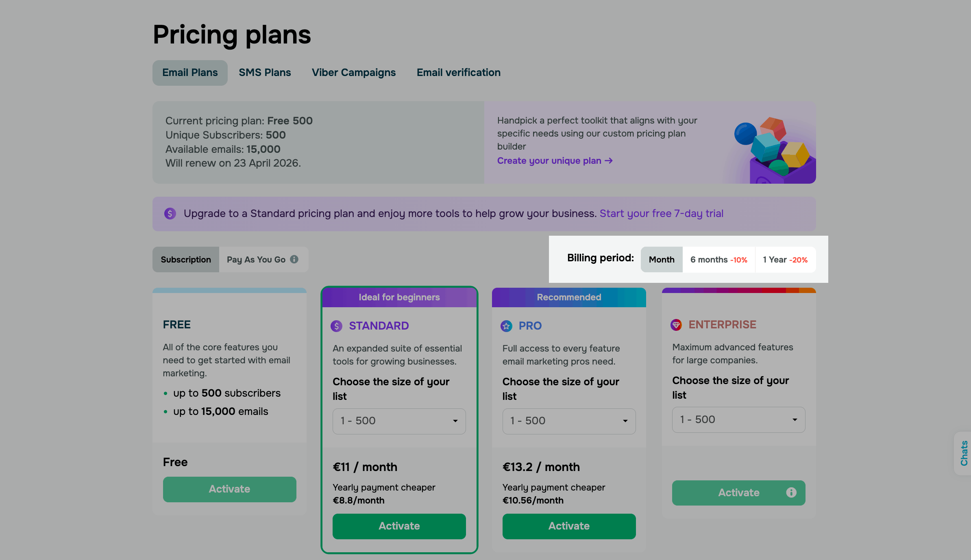Switch to the SMS Plans tab
The image size is (971, 560).
(x=265, y=73)
